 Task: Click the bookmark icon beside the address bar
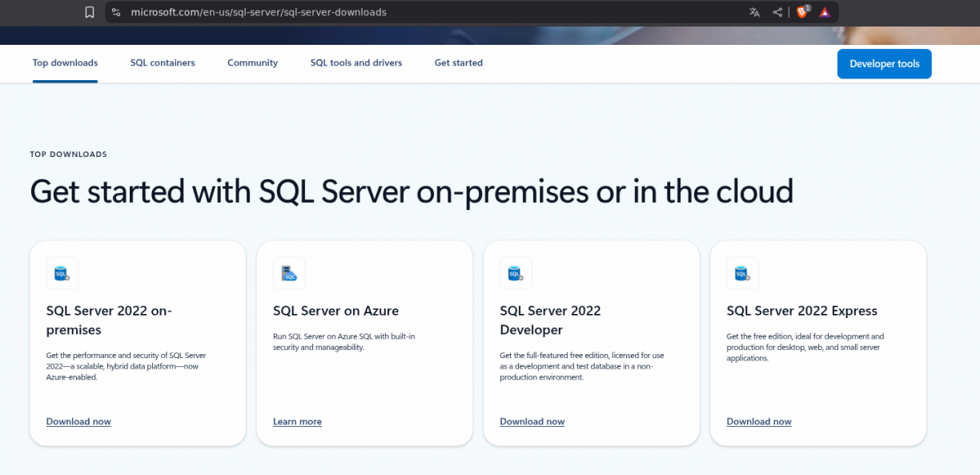[x=90, y=12]
